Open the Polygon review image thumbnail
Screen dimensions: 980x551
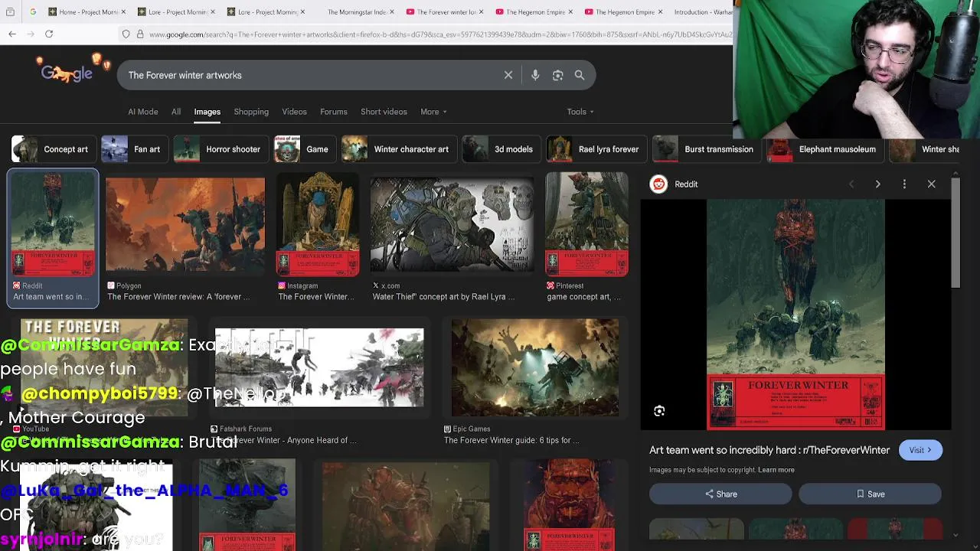185,224
